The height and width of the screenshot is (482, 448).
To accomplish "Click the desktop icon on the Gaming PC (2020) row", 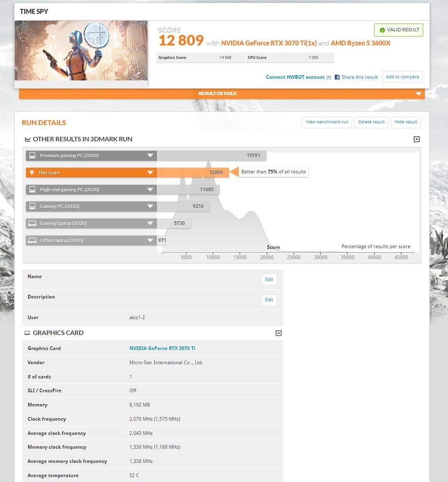I will pos(32,206).
